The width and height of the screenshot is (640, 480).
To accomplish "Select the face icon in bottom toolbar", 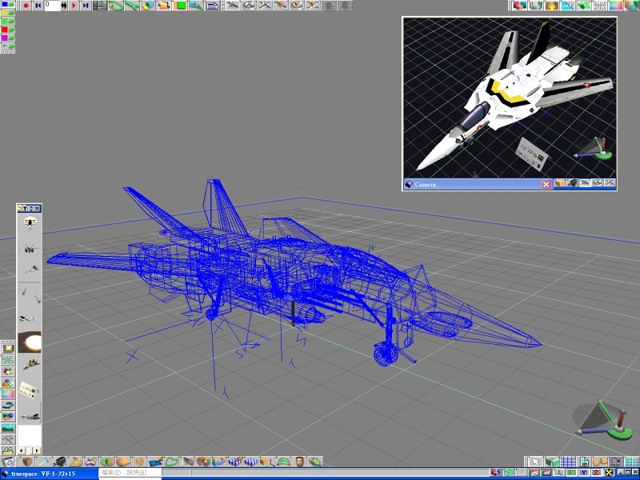I will click(300, 461).
